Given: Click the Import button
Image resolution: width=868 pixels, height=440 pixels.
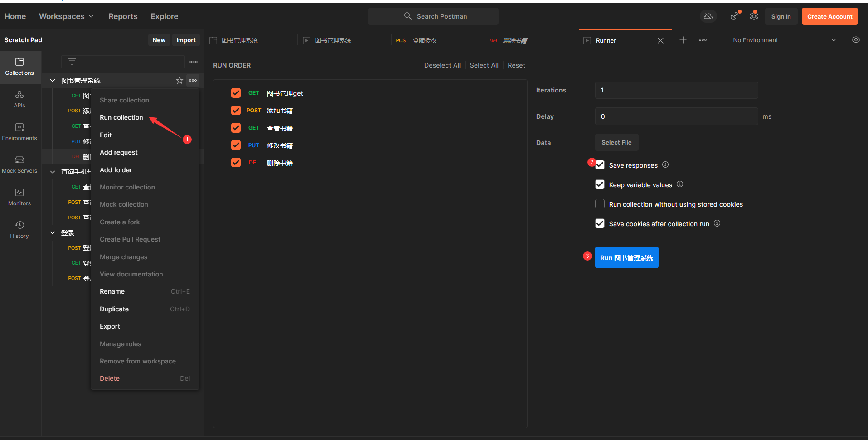Looking at the screenshot, I should (x=186, y=40).
